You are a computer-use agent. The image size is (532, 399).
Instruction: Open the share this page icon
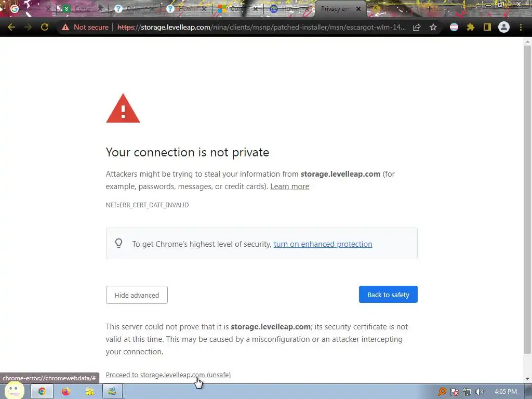click(x=417, y=27)
